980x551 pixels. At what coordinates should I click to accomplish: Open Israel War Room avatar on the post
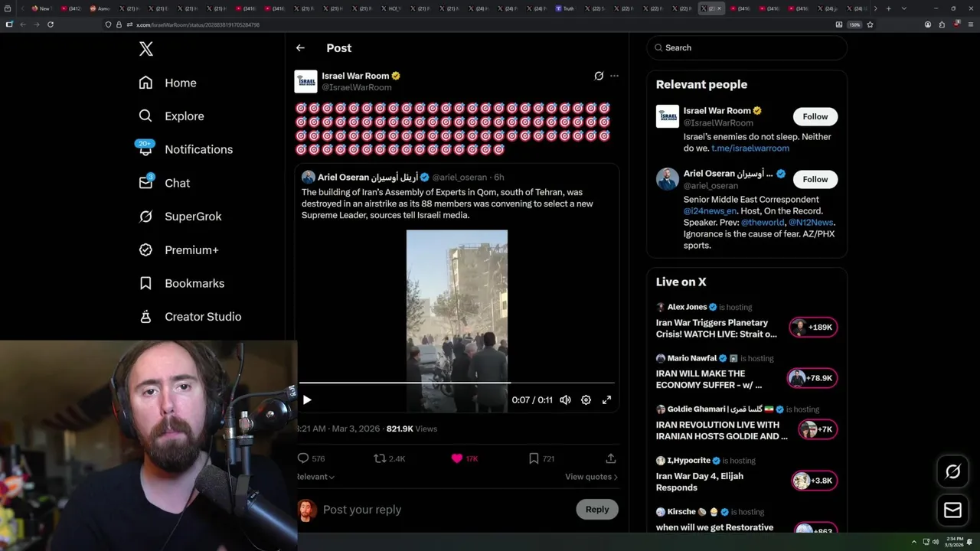pyautogui.click(x=305, y=81)
